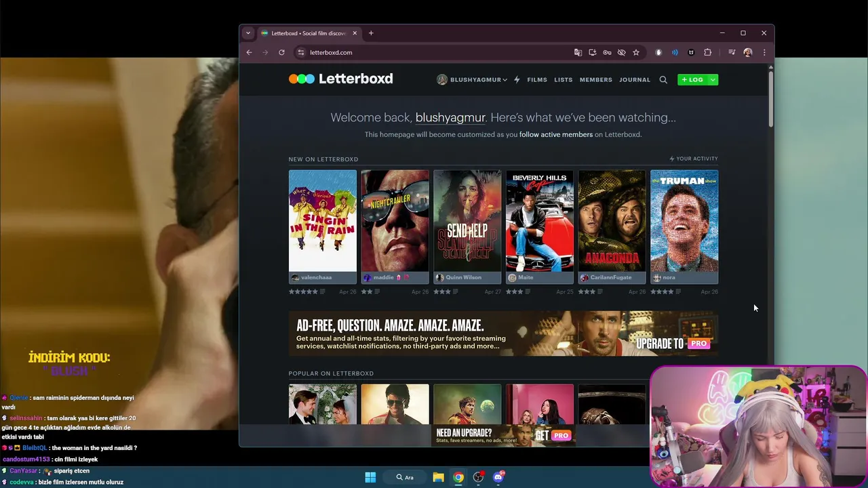Open the Letterboxd search magnifier icon
The image size is (868, 488).
(x=663, y=80)
